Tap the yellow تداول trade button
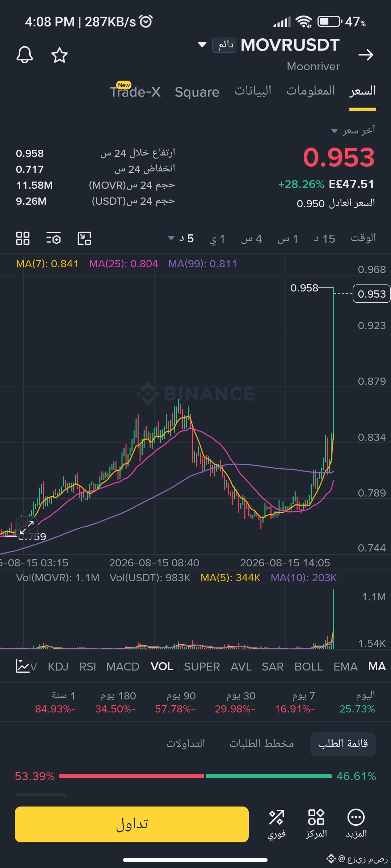This screenshot has height=868, width=391. 132,824
